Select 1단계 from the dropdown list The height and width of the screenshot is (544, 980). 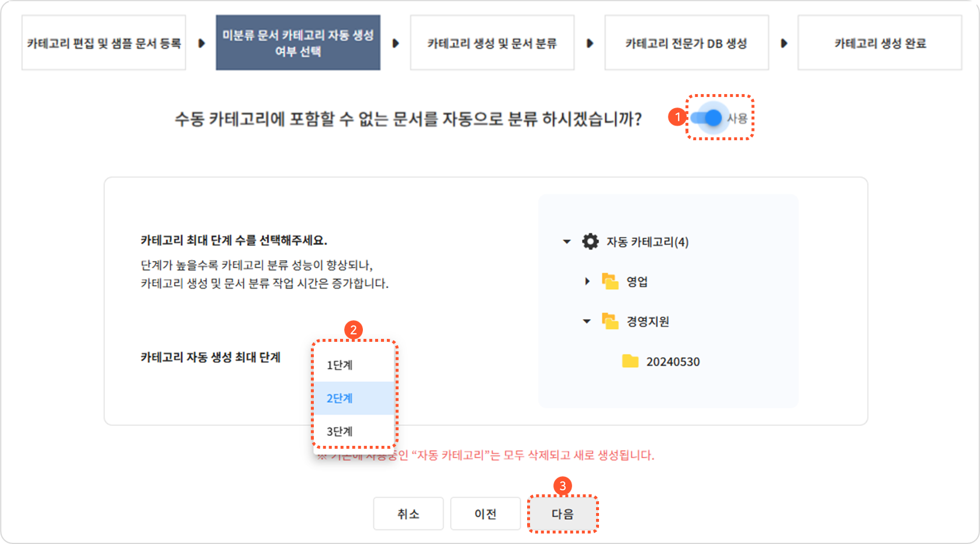(x=340, y=365)
